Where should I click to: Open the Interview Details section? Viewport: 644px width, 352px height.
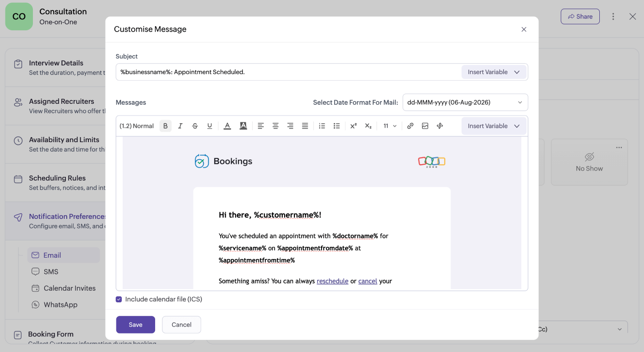55,67
